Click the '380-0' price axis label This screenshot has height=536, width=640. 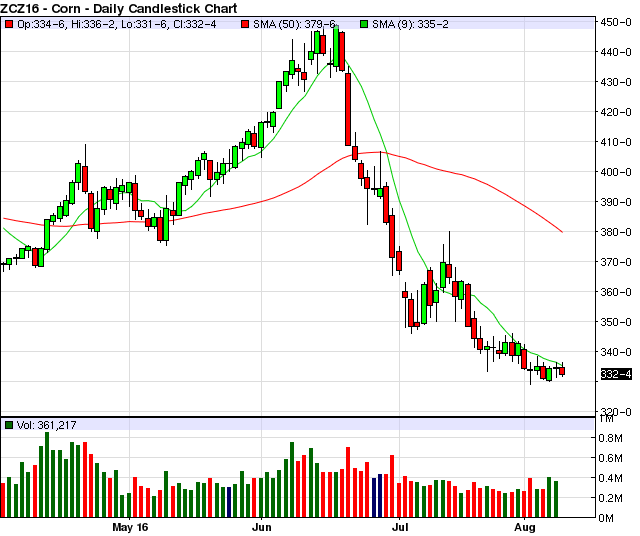pyautogui.click(x=616, y=232)
